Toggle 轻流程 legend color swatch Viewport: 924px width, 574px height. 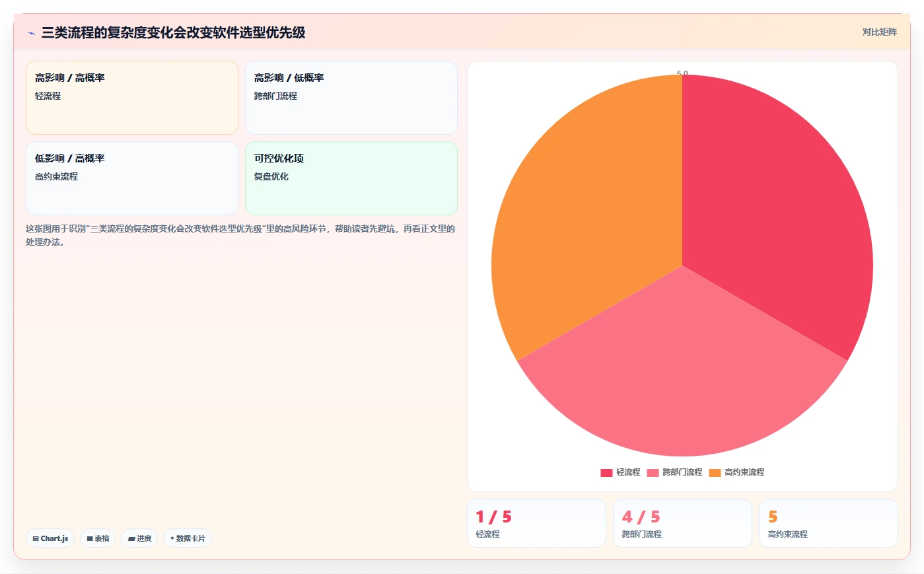[606, 472]
